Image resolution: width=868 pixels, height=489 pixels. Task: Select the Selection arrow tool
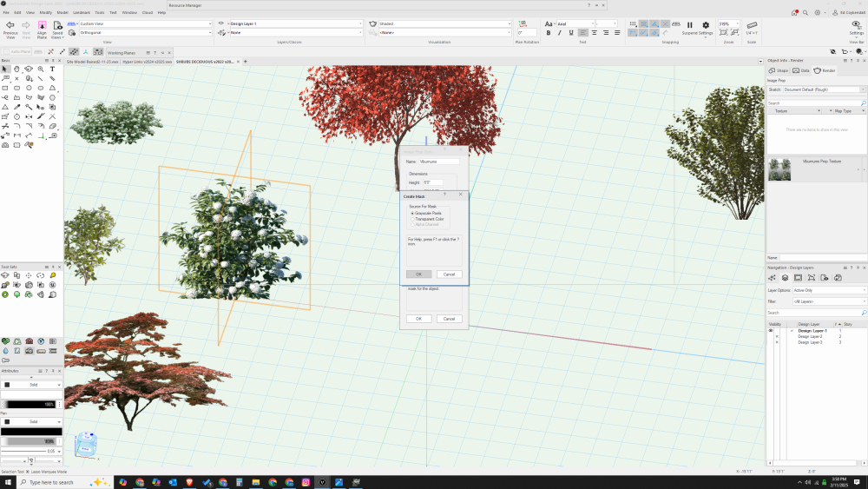pos(5,69)
